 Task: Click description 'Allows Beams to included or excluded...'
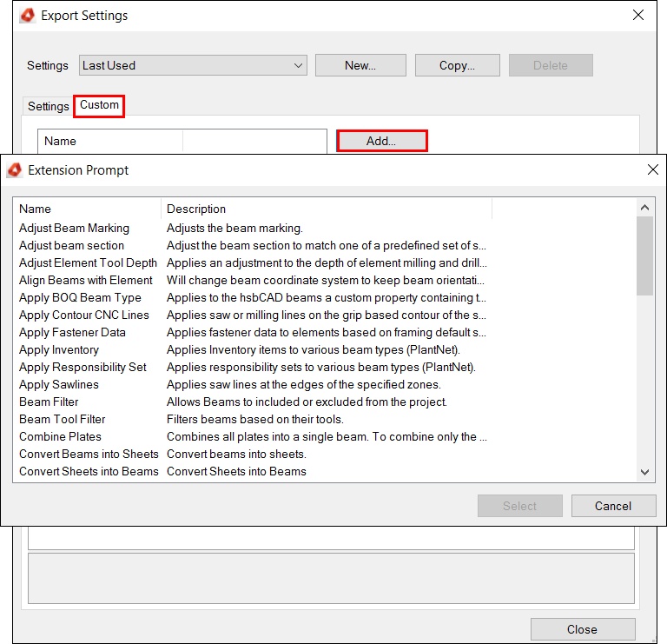pyautogui.click(x=307, y=402)
